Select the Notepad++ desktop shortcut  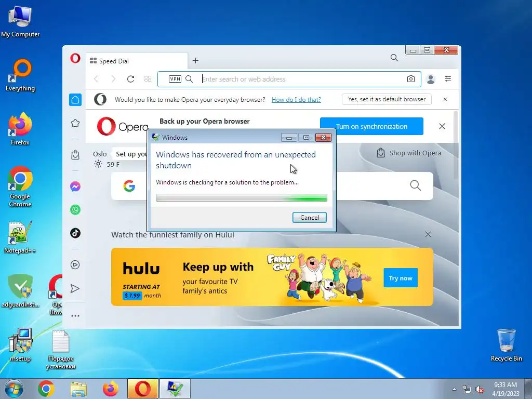pyautogui.click(x=20, y=237)
